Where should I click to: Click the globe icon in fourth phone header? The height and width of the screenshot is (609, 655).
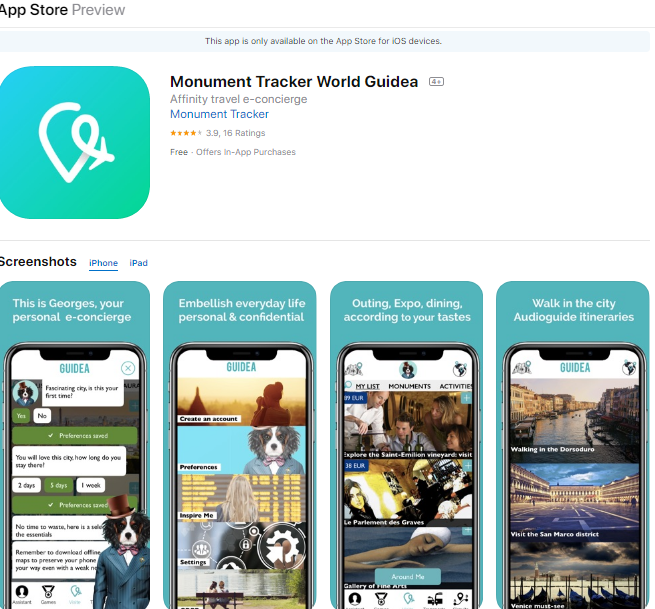coord(629,368)
